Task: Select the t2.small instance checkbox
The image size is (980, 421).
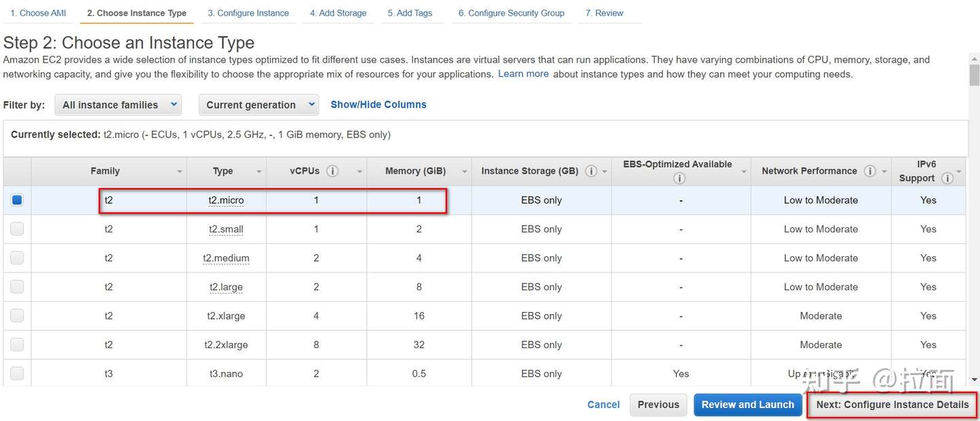Action: point(17,229)
